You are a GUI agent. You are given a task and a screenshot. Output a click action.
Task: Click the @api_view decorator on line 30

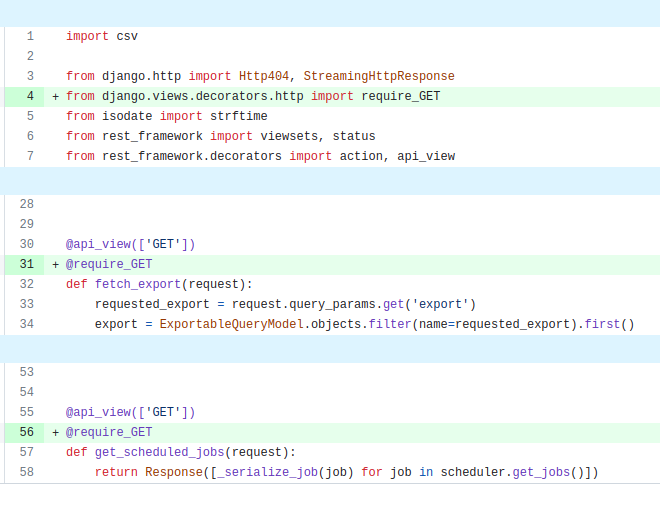[x=102, y=244]
